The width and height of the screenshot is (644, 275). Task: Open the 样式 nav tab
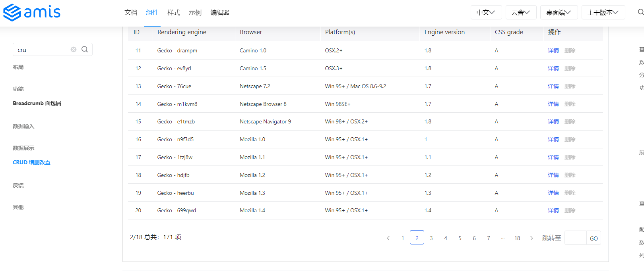174,13
